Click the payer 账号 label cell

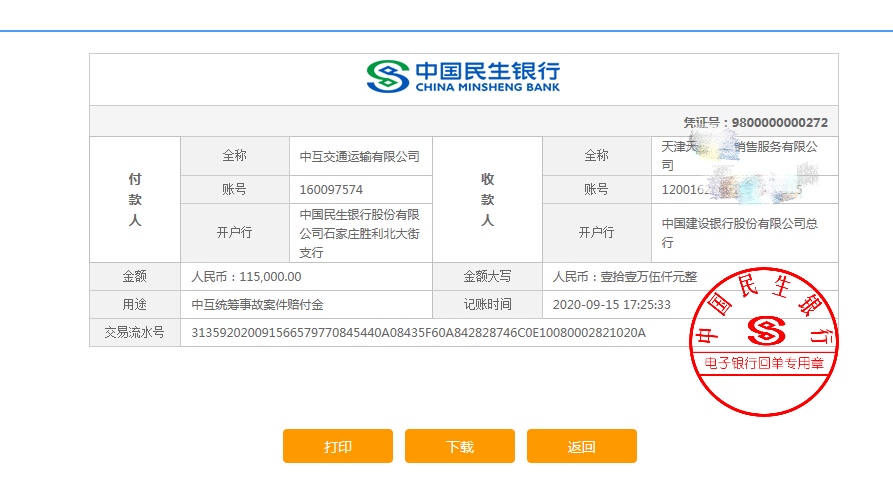(x=235, y=190)
